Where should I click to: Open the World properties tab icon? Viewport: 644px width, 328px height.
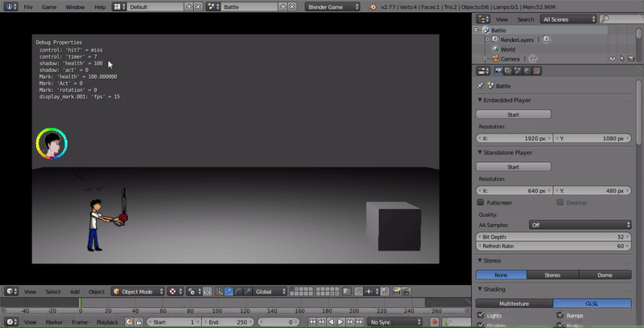[527, 71]
